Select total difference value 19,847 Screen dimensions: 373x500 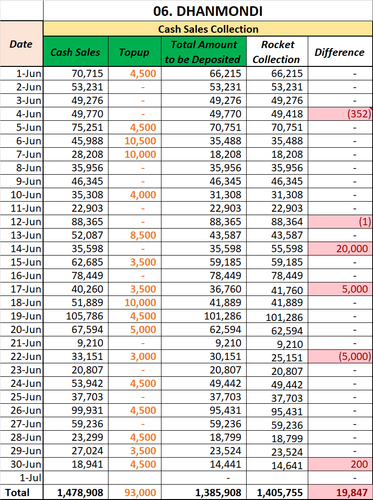coord(340,492)
